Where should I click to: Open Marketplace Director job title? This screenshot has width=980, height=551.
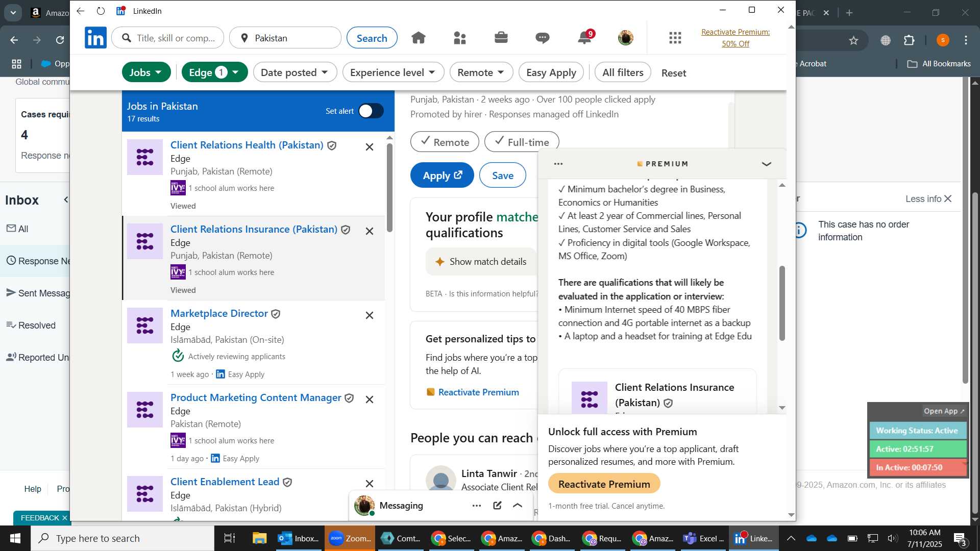click(x=219, y=313)
